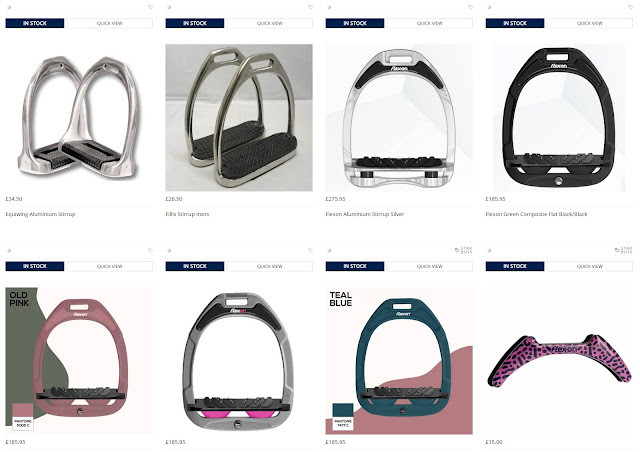Screen dimensions: 640x452
Task: Click the tag icon above grey and pink stirrup
Action: point(310,250)
